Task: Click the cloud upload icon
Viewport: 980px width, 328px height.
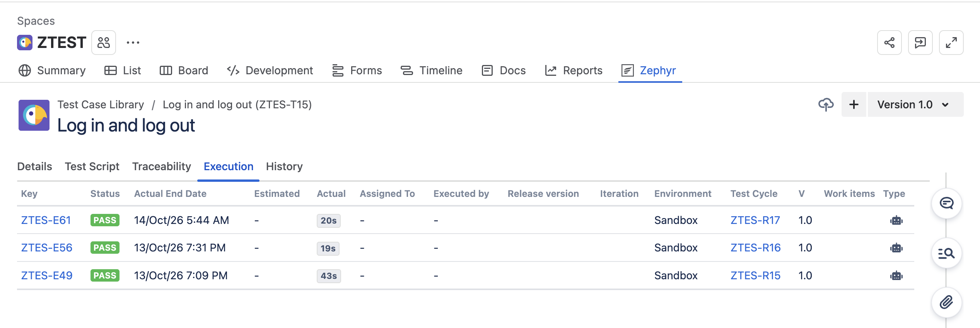Action: point(826,104)
